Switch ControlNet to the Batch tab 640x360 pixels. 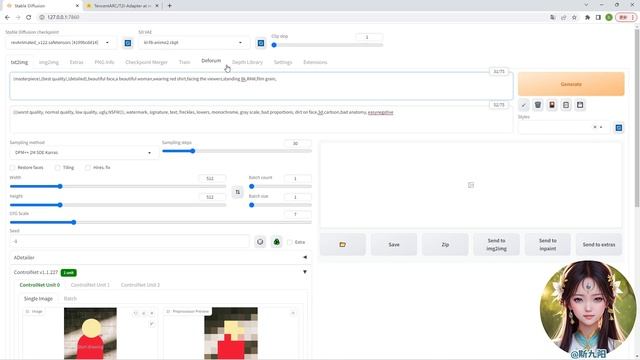[x=70, y=299]
